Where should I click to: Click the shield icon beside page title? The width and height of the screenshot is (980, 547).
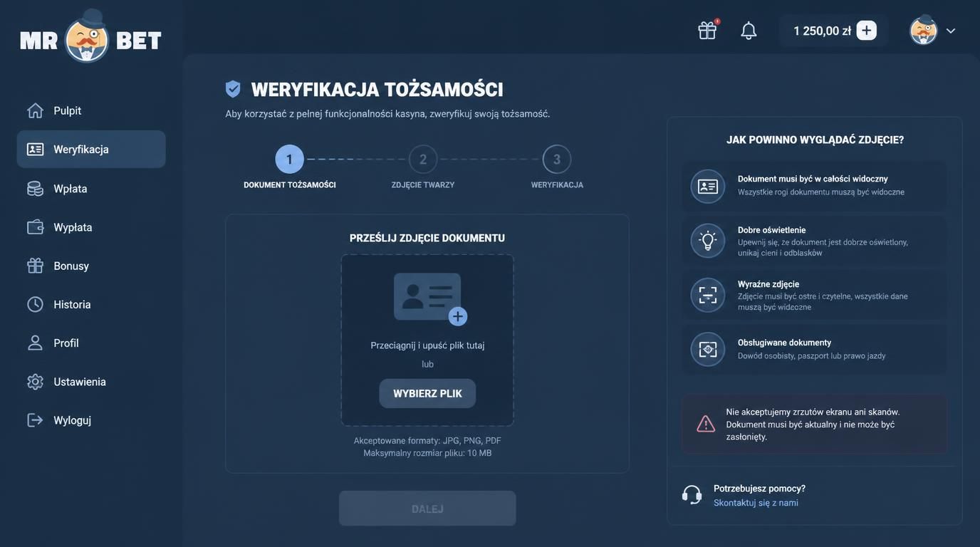coord(233,89)
